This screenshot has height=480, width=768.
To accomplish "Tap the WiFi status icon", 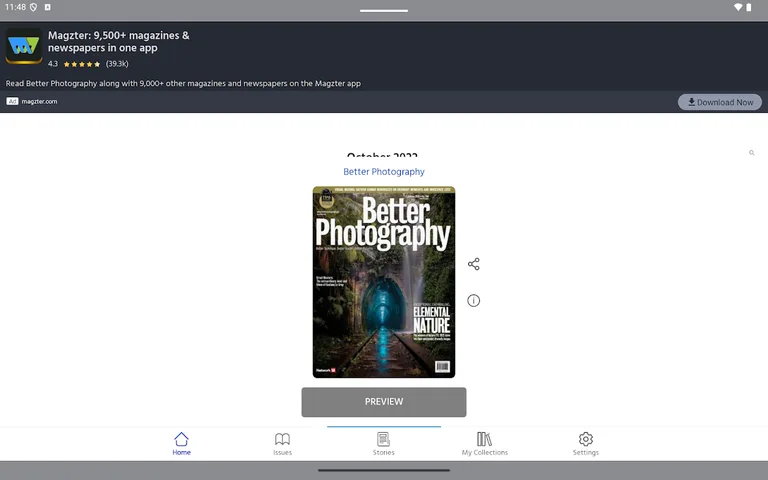I will coord(738,7).
